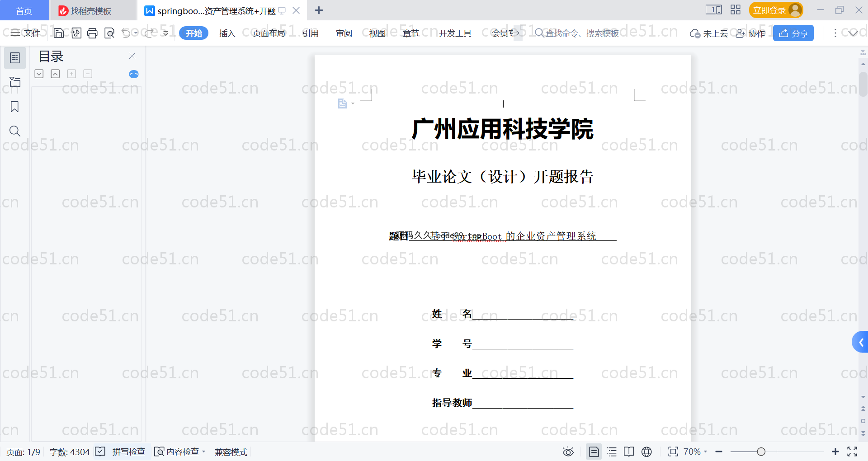Screen dimensions: 868x461
Task: Click the 协作 collaboration button
Action: (750, 33)
